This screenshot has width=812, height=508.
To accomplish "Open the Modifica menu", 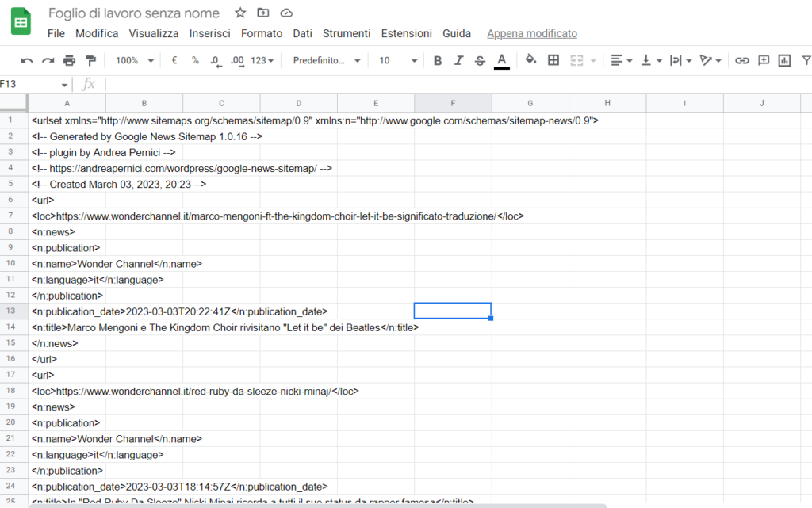I will 97,33.
